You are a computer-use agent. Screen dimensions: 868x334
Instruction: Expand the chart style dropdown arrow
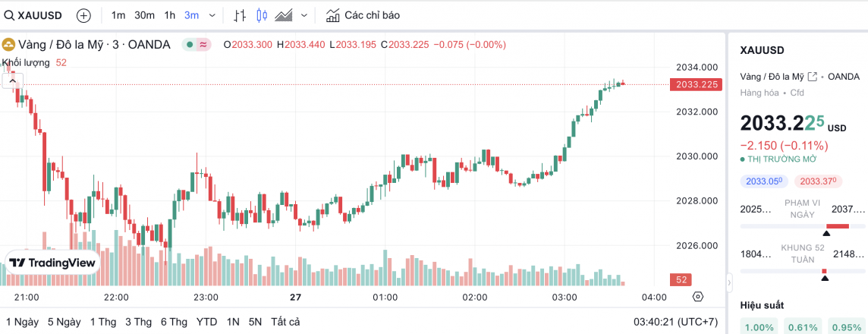coord(305,15)
